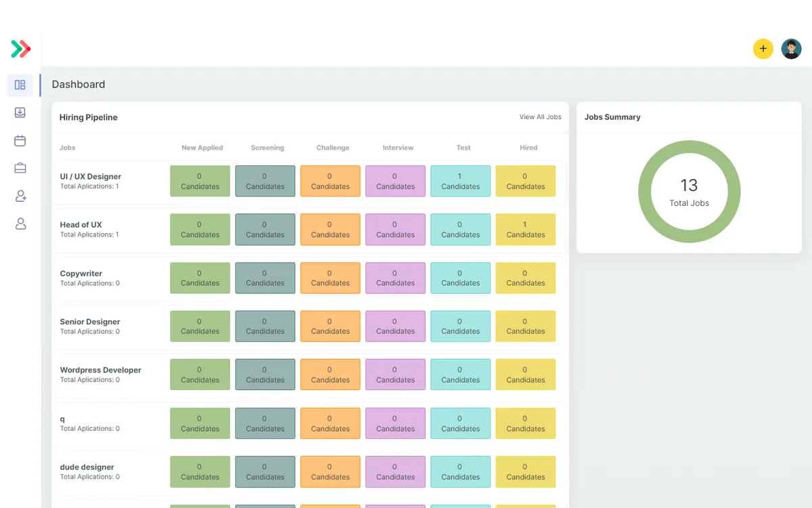This screenshot has height=508, width=812.
Task: Click Head of UX Screening box
Action: (265, 230)
